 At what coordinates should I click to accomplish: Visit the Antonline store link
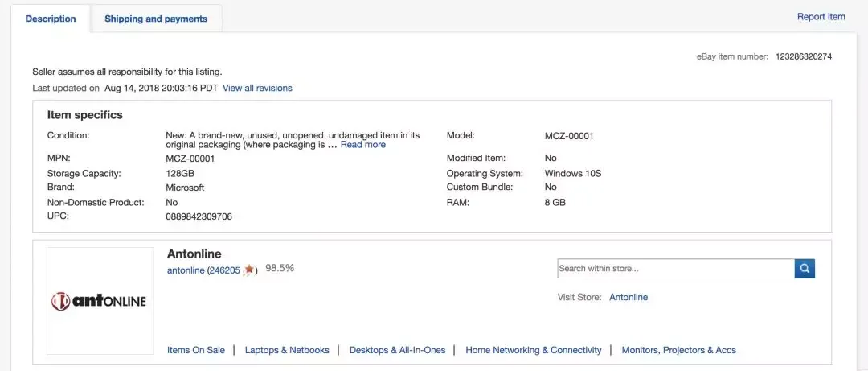click(x=628, y=297)
